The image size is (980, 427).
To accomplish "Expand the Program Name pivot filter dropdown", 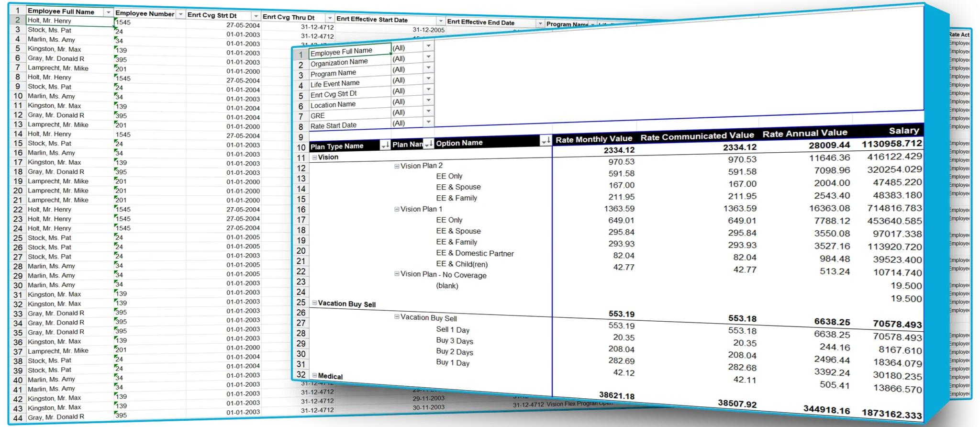I will (428, 68).
